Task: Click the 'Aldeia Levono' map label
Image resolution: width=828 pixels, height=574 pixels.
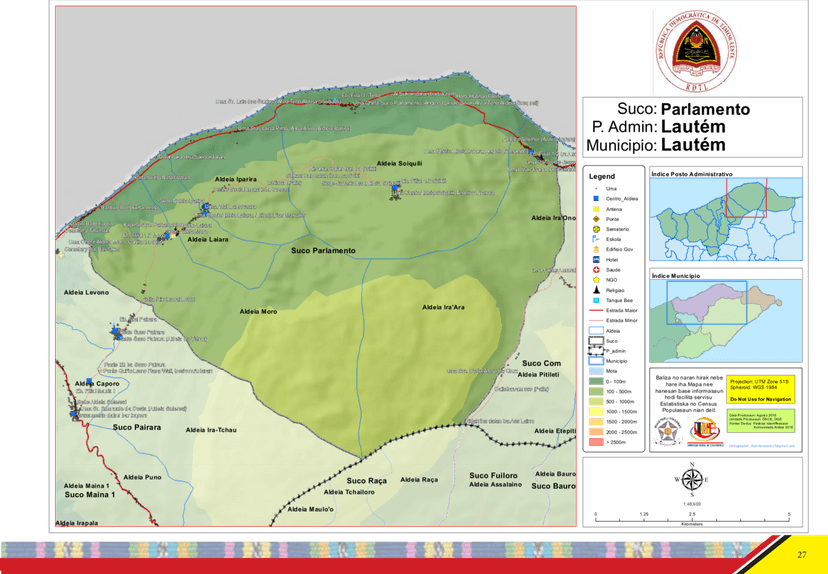Action: (86, 292)
